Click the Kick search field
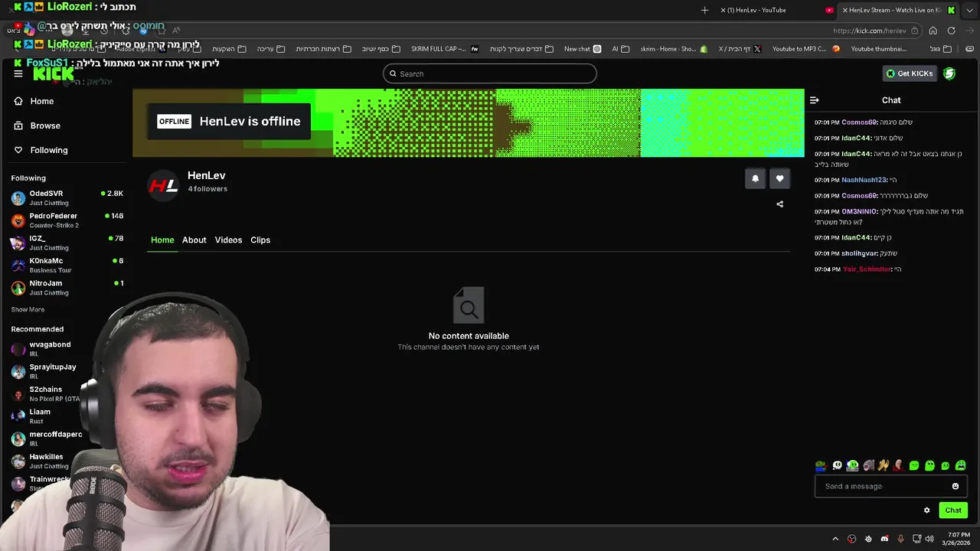The height and width of the screenshot is (551, 980). 490,73
